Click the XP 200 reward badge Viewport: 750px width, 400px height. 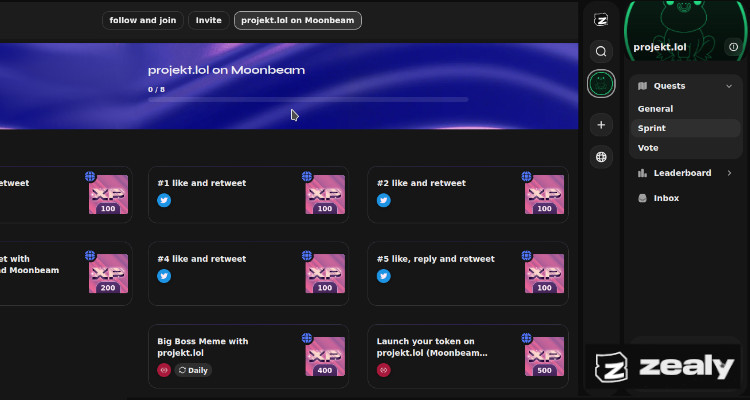[x=108, y=273]
